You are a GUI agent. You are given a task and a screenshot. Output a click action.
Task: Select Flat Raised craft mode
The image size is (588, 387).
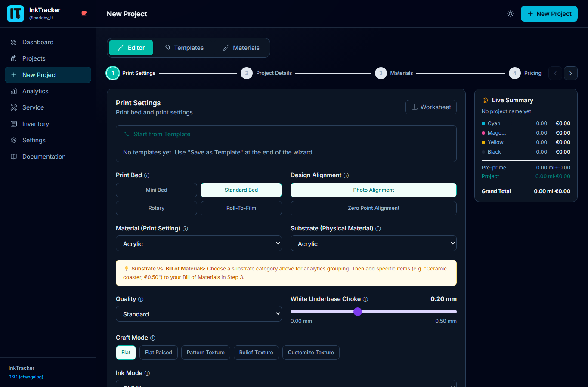click(158, 353)
